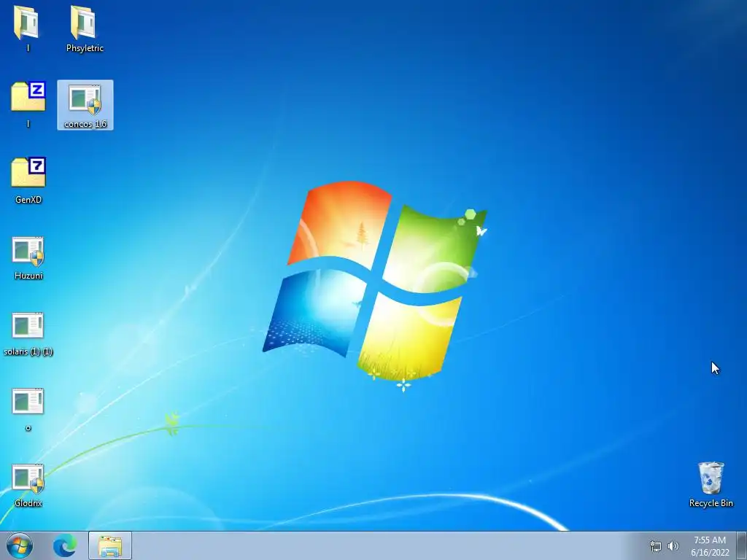Click the Show desktop strip past the clock
The height and width of the screenshot is (560, 747).
point(742,545)
